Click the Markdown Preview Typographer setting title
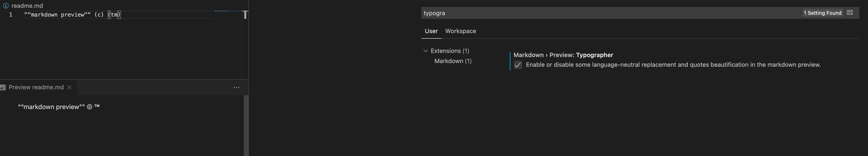This screenshot has width=868, height=156. pos(563,55)
